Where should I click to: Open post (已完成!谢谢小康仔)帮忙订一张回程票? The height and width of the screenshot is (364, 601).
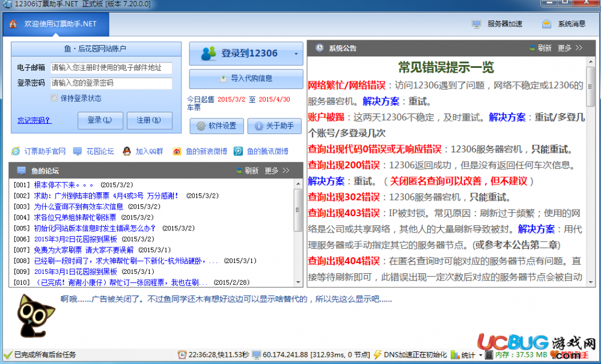[x=121, y=282]
